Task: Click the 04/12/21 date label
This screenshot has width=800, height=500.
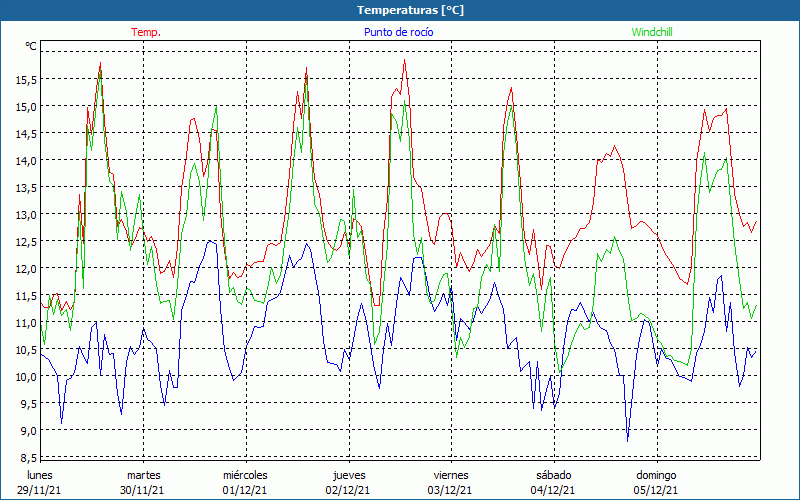Action: coord(553,490)
